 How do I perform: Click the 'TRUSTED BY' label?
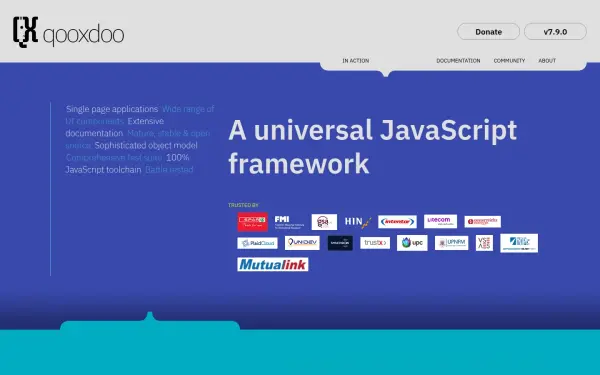click(x=243, y=205)
